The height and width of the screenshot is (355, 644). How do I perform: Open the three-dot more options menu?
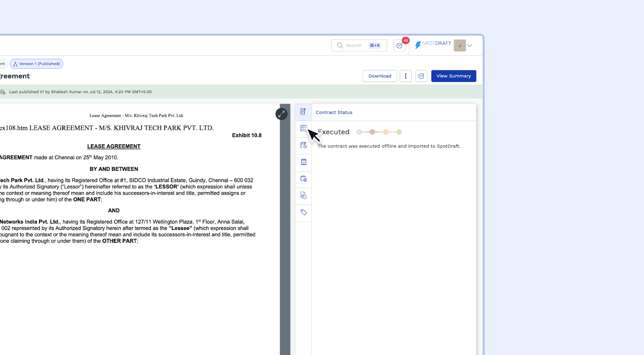coord(405,76)
